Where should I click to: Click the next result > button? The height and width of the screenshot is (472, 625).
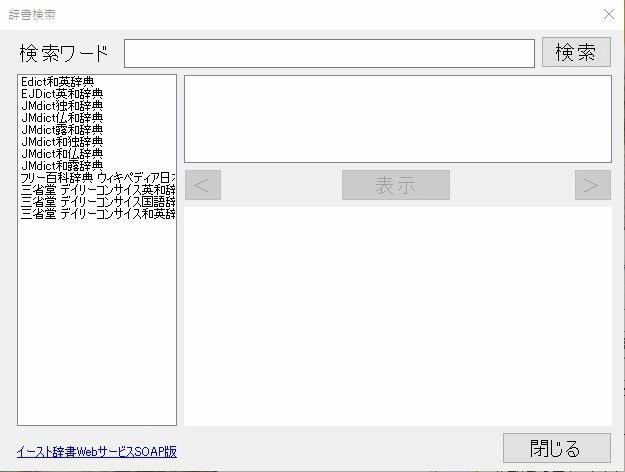[x=593, y=185]
